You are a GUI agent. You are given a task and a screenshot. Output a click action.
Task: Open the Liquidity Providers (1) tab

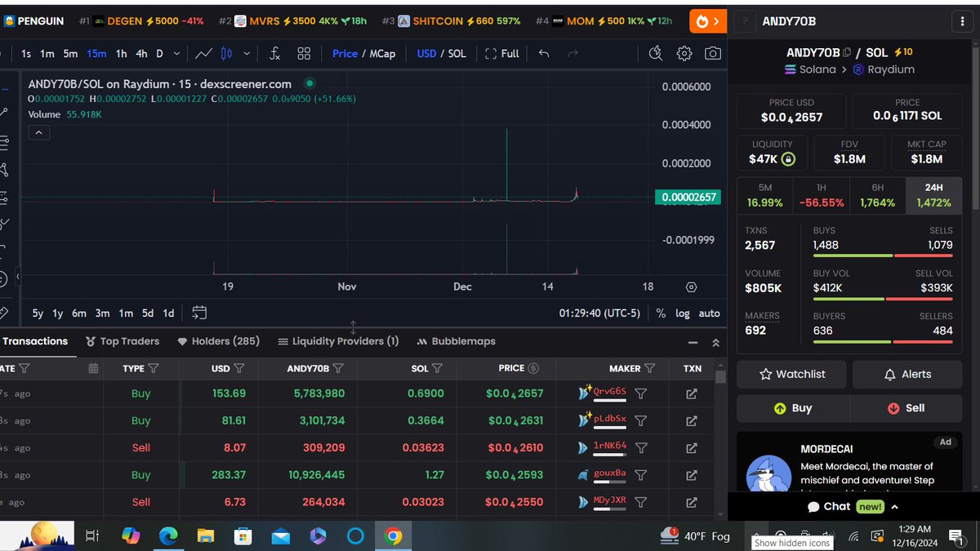338,341
